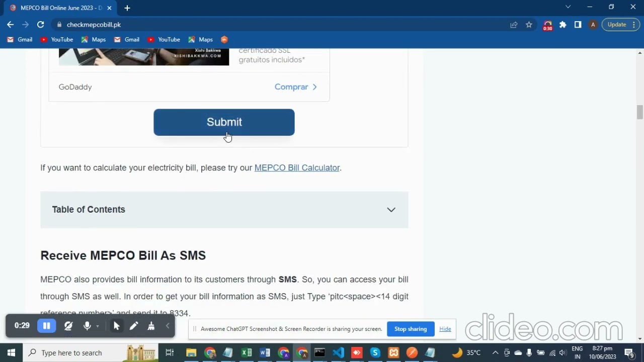Open Task View on taskbar
The image size is (644, 362).
[170, 352]
